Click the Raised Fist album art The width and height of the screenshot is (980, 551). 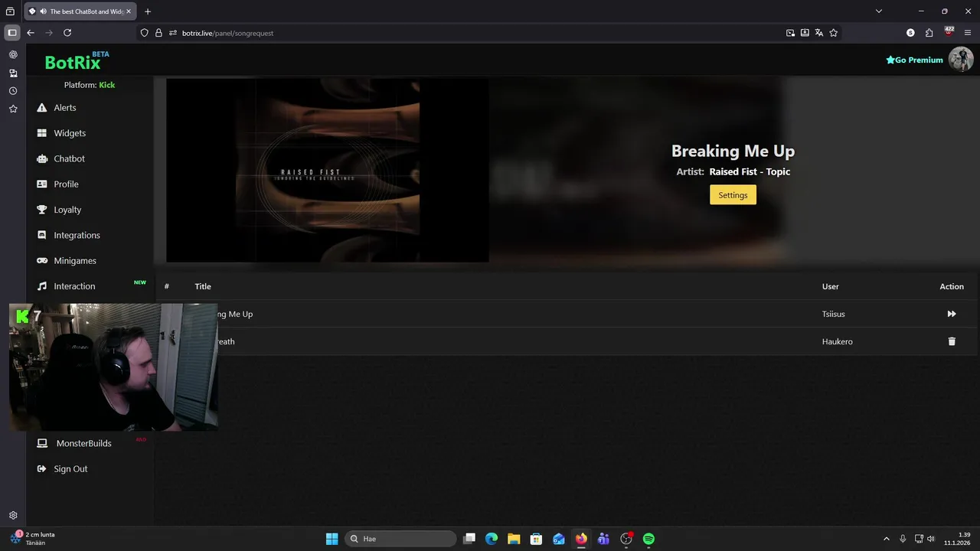point(327,171)
